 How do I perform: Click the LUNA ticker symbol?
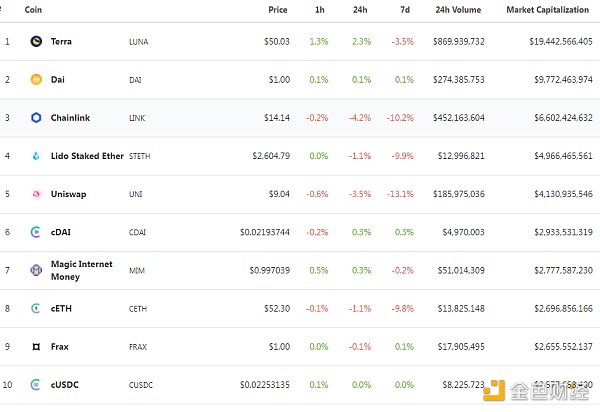tap(139, 42)
